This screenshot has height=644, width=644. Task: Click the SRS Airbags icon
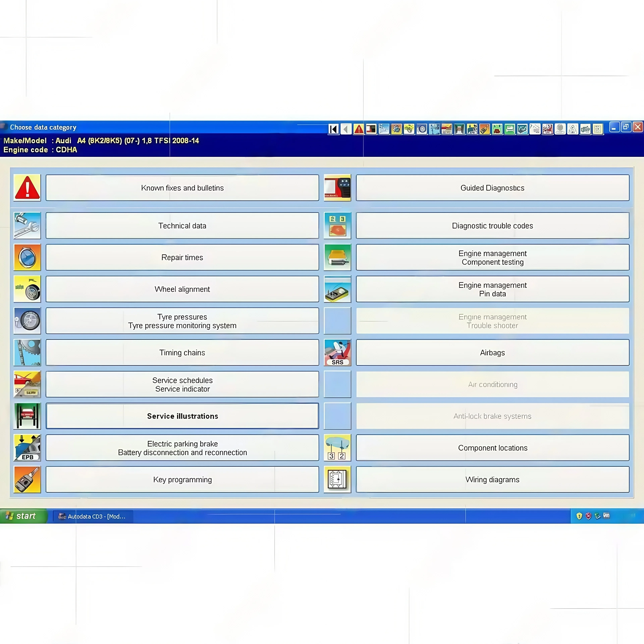tap(337, 353)
